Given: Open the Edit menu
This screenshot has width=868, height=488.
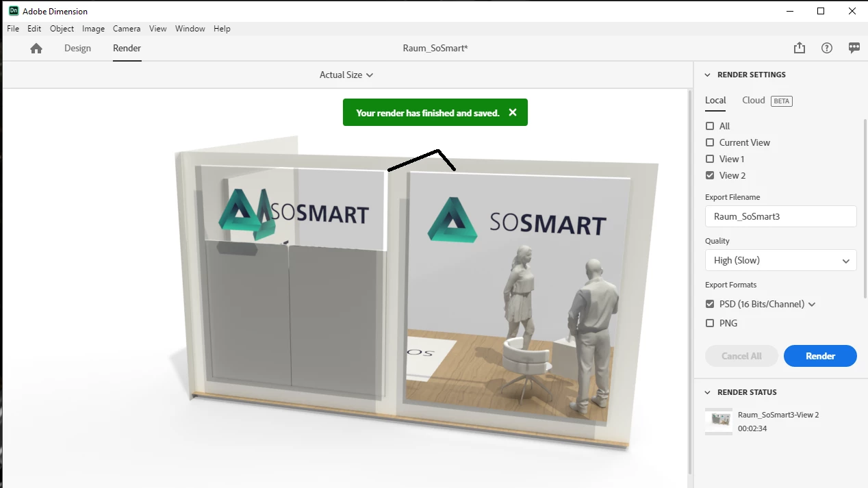Looking at the screenshot, I should [34, 29].
